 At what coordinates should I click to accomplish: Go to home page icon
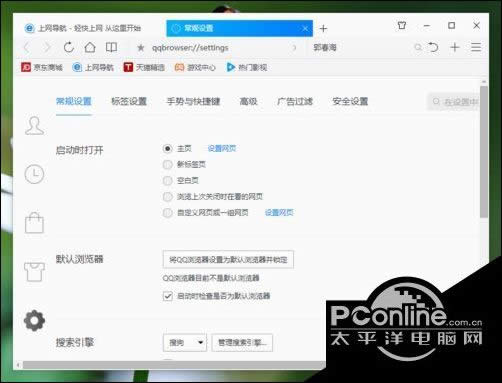click(90, 47)
